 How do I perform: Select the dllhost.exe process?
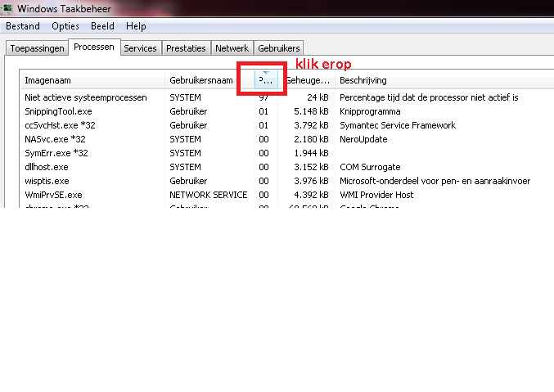coord(287,167)
